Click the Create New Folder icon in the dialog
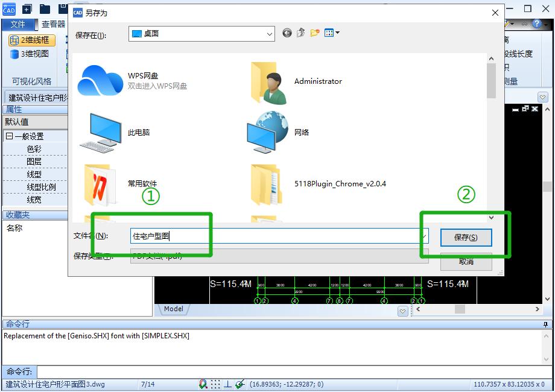 (314, 33)
